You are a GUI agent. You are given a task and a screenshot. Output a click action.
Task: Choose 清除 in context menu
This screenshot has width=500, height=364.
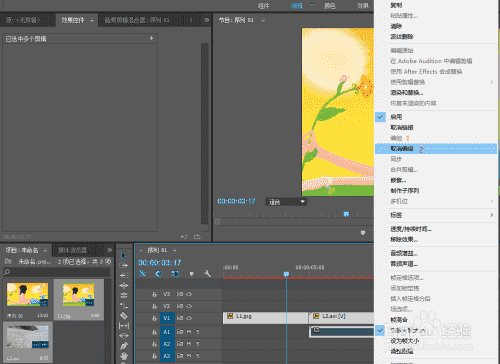(x=436, y=26)
